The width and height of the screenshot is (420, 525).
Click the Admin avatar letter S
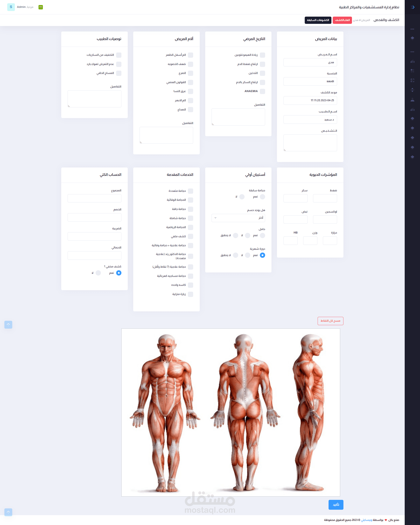11,7
